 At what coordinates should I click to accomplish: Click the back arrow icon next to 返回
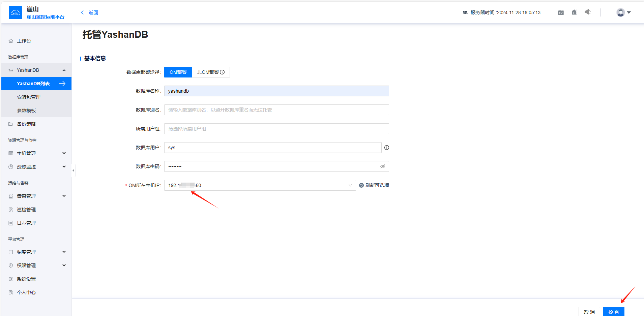[82, 12]
